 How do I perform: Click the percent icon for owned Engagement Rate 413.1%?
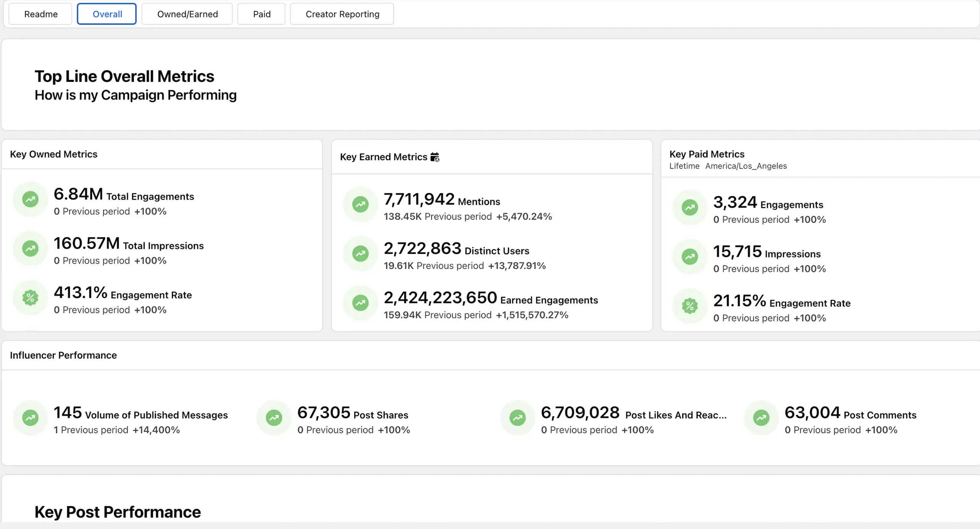(30, 298)
